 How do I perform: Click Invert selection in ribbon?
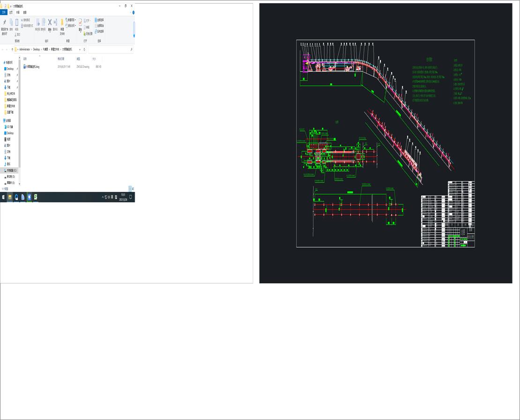click(x=99, y=31)
